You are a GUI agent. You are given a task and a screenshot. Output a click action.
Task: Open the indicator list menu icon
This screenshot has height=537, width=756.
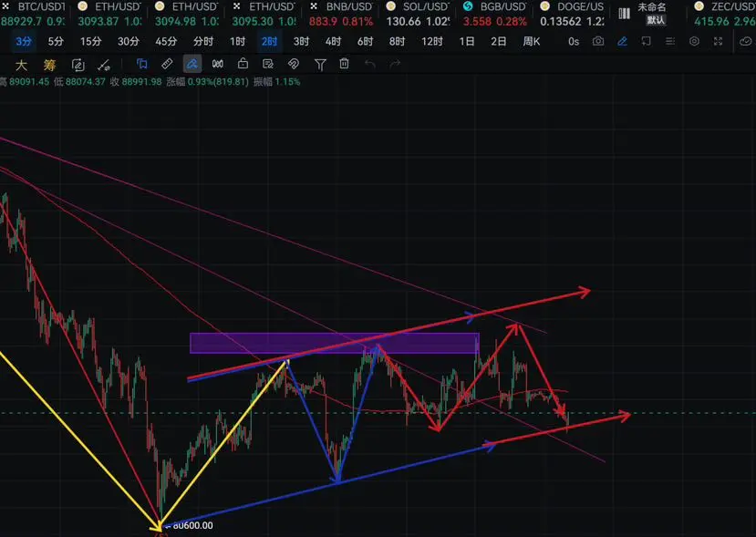point(670,41)
